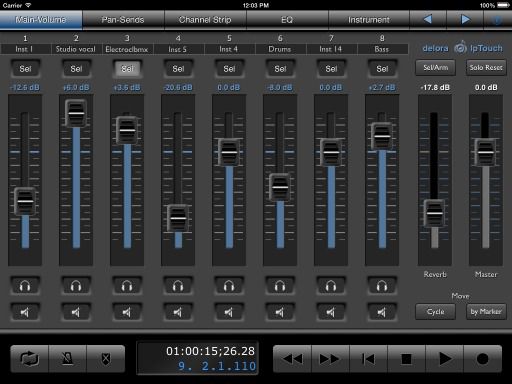Switch to the EQ tab
This screenshot has height=384, width=512.
(x=287, y=20)
